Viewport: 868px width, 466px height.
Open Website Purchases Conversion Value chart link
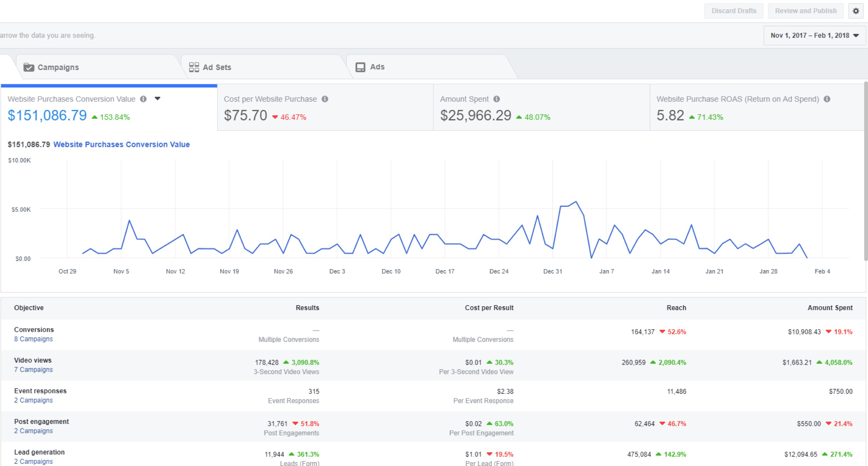122,144
